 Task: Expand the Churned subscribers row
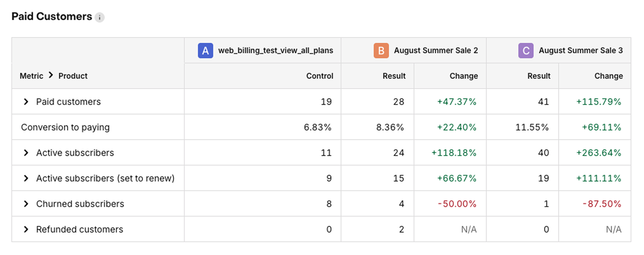click(x=26, y=204)
